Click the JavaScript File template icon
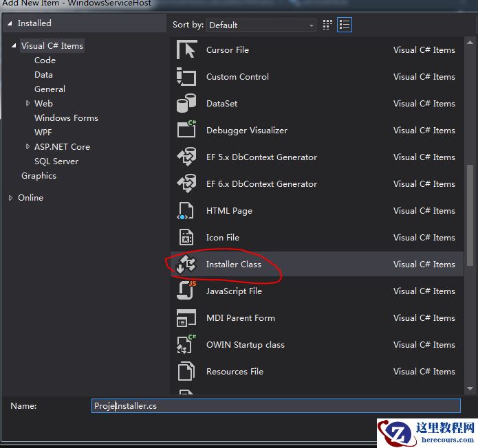Viewport: 478px width, 448px height. click(186, 290)
